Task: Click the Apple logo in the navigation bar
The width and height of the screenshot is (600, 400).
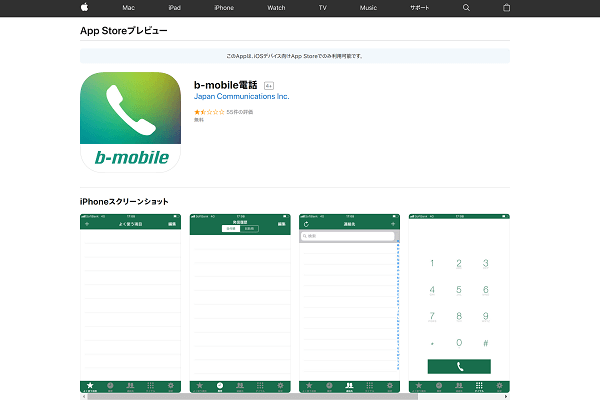Action: tap(85, 7)
